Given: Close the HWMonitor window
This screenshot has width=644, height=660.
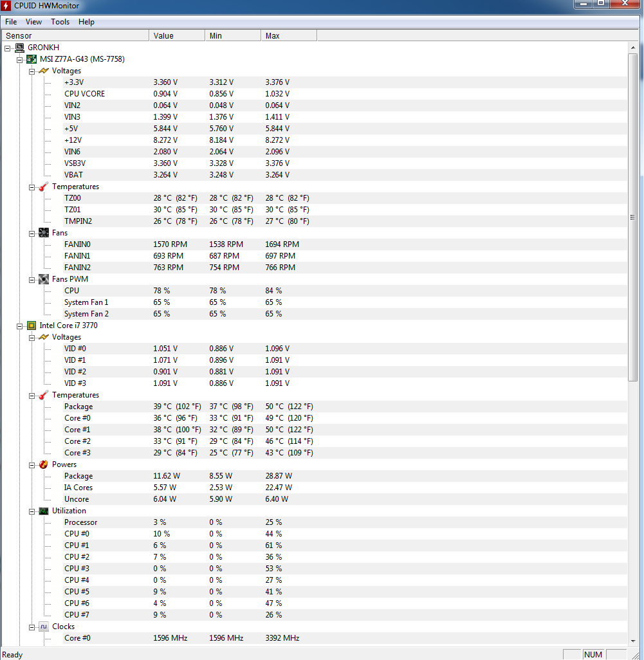Looking at the screenshot, I should tap(625, 4).
